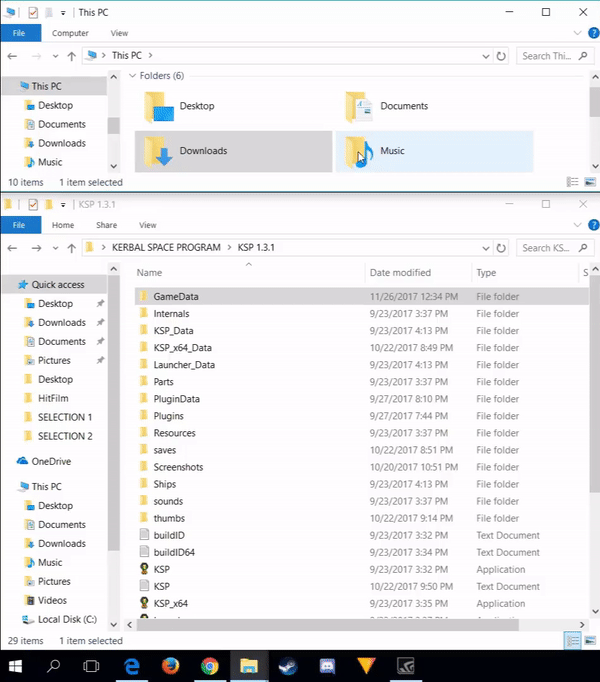Click horizontal scrollbar in KSP file list
This screenshot has width=600, height=682.
pos(328,625)
